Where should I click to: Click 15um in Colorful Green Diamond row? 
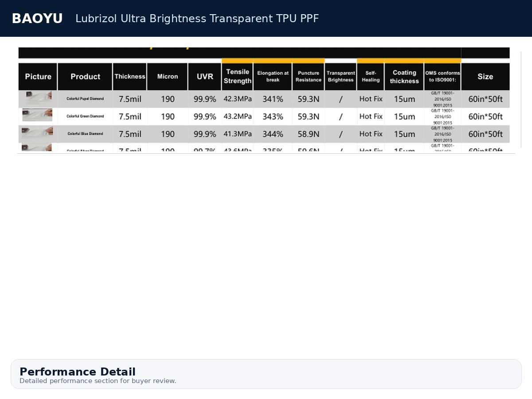click(404, 117)
